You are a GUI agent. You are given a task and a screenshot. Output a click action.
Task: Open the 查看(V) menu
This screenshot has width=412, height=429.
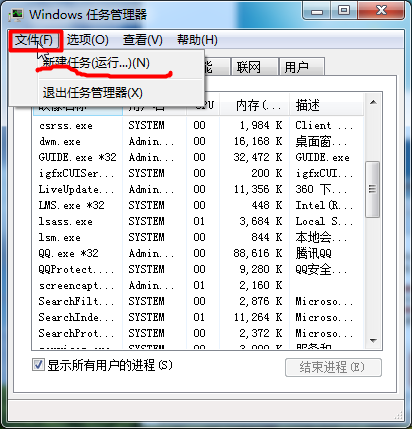pyautogui.click(x=143, y=40)
